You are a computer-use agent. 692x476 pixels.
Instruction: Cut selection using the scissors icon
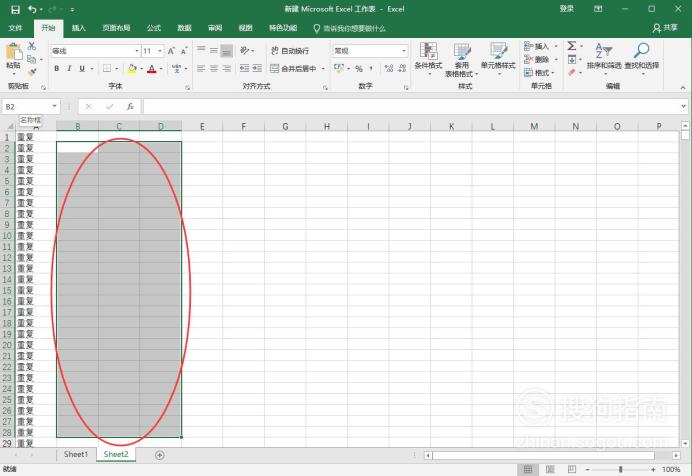click(x=32, y=46)
